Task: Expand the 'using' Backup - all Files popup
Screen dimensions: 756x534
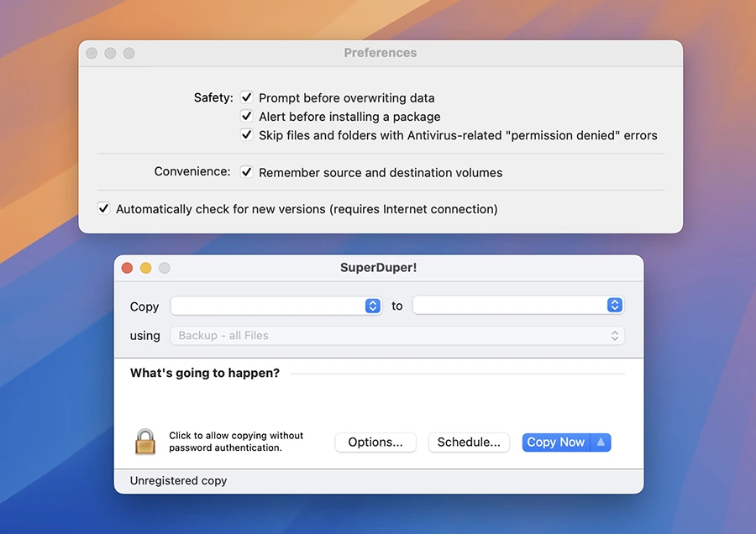Action: tap(397, 336)
